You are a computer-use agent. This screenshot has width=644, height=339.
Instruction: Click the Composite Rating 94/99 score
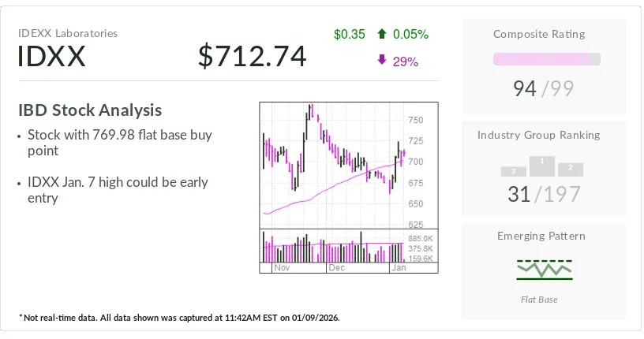click(x=545, y=89)
